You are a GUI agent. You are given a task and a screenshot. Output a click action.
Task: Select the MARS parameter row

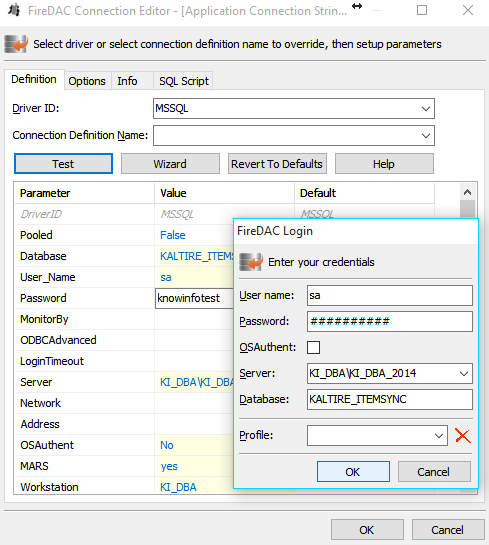(124, 466)
